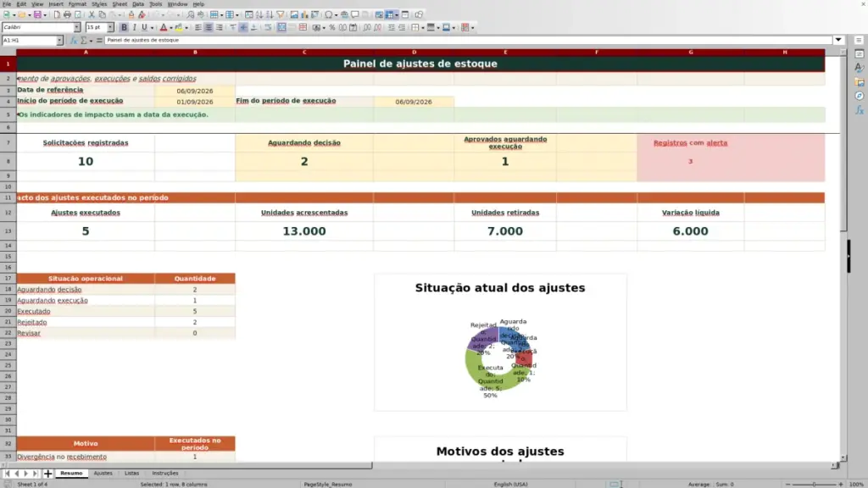The width and height of the screenshot is (868, 488).
Task: Click the Export as PDF icon
Action: [57, 15]
